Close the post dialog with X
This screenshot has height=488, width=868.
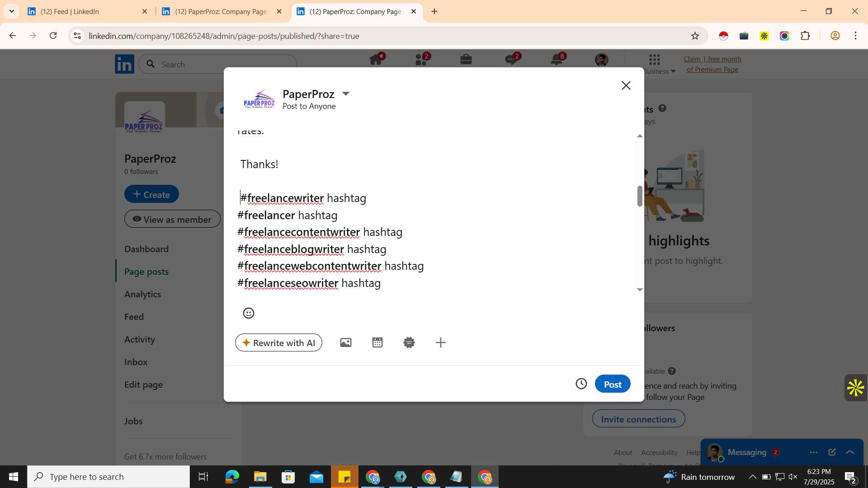(x=626, y=85)
